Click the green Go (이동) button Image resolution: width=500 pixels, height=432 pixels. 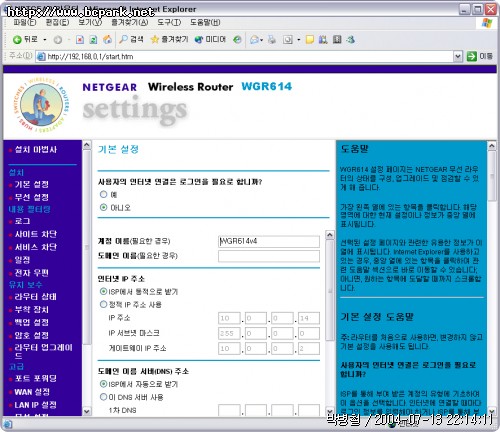click(479, 56)
